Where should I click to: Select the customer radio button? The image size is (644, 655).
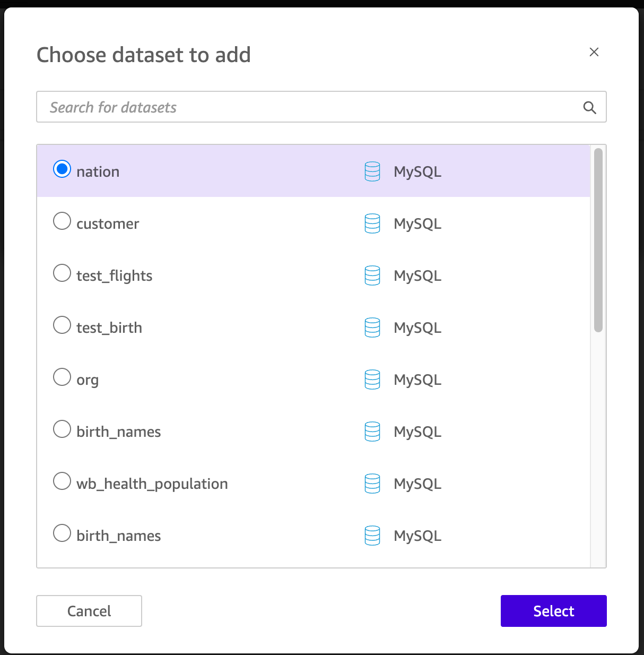pyautogui.click(x=62, y=221)
